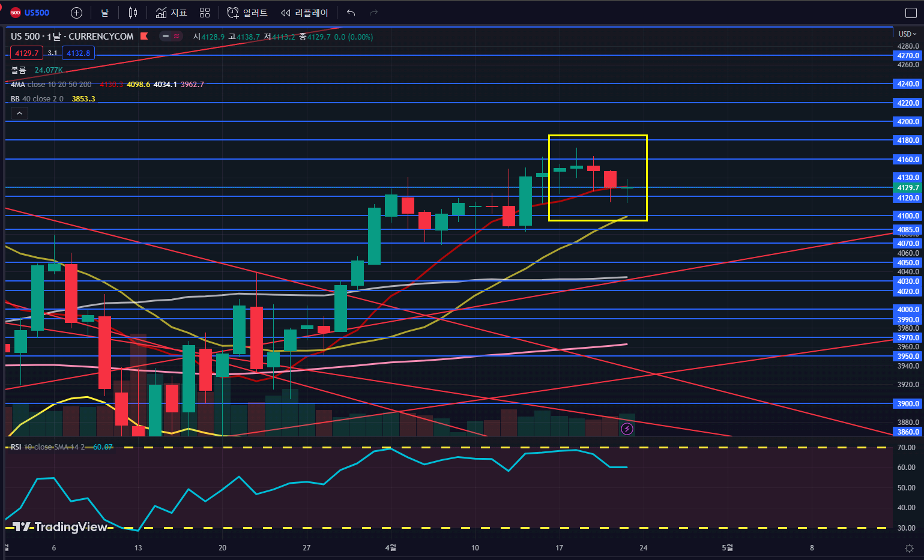Click the 4020.0 price line label
The width and height of the screenshot is (924, 560).
(908, 292)
